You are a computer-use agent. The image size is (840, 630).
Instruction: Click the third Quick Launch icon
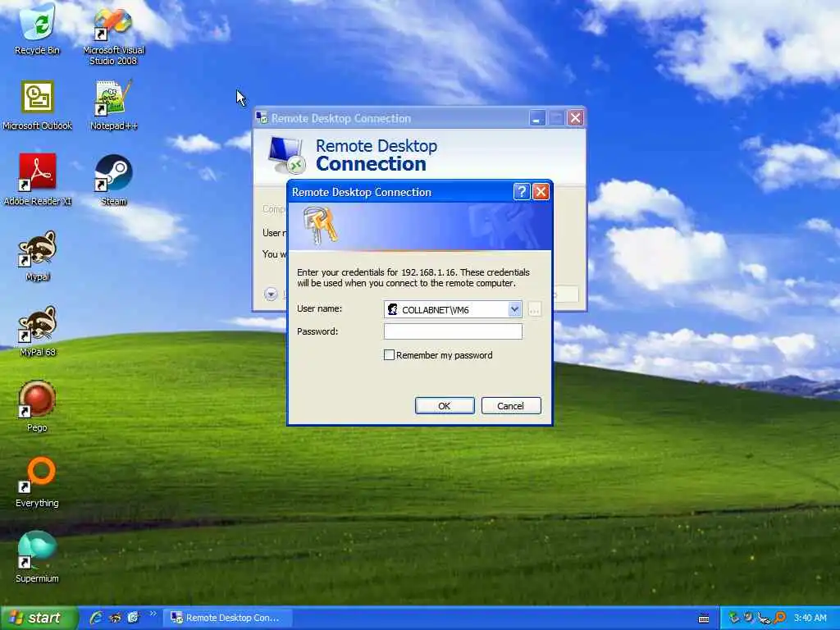click(x=133, y=618)
